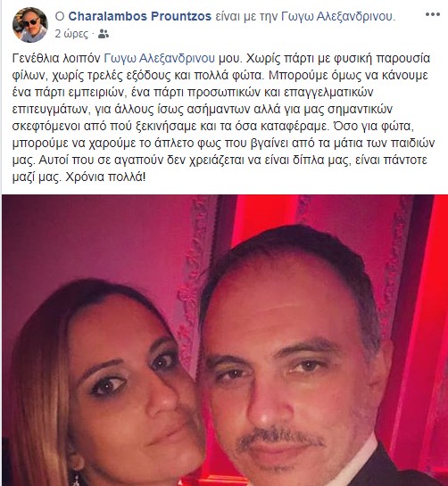The image size is (448, 486).
Task: Click the '2 ώρες' timestamp link
Action: (x=71, y=34)
